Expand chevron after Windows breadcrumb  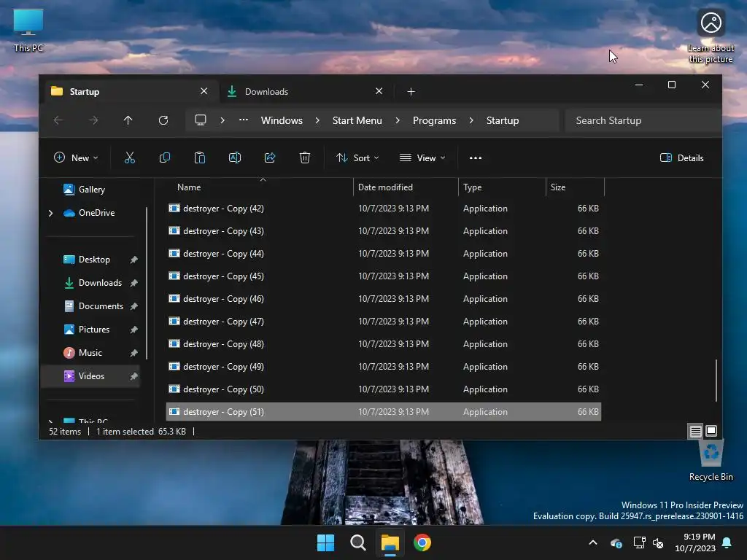pos(318,120)
